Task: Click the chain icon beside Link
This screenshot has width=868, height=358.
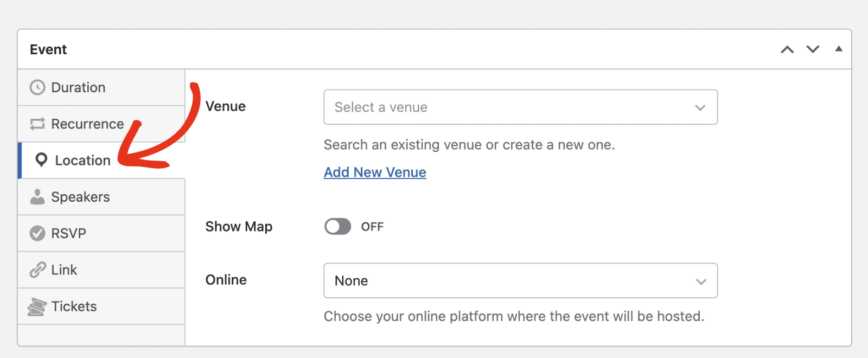Action: (37, 270)
